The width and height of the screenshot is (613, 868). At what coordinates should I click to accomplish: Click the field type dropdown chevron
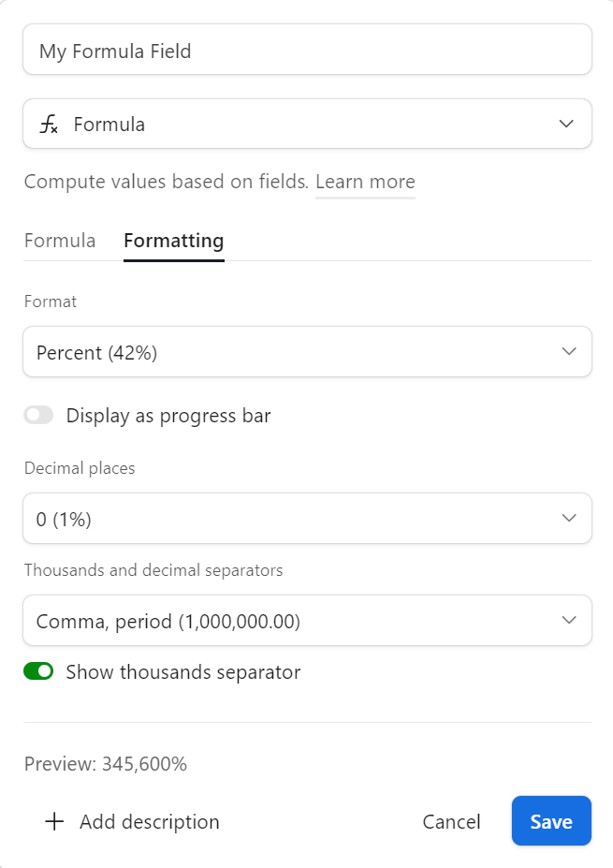tap(566, 125)
